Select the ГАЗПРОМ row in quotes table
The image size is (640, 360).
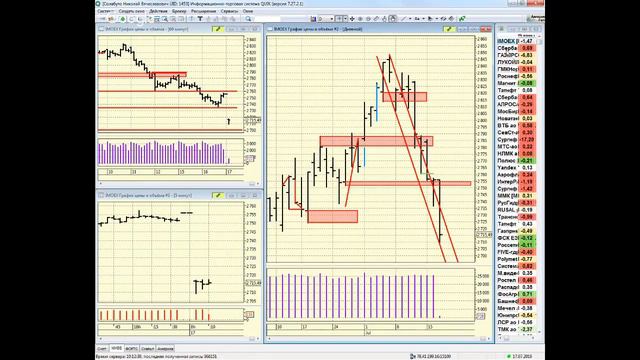click(x=516, y=55)
